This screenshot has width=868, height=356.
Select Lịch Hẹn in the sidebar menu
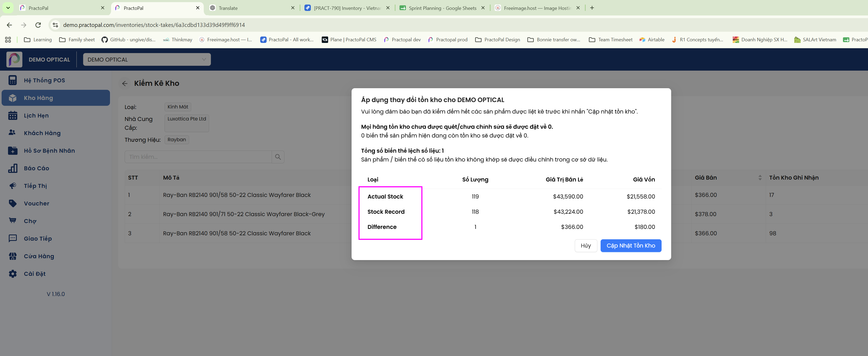pos(56,116)
